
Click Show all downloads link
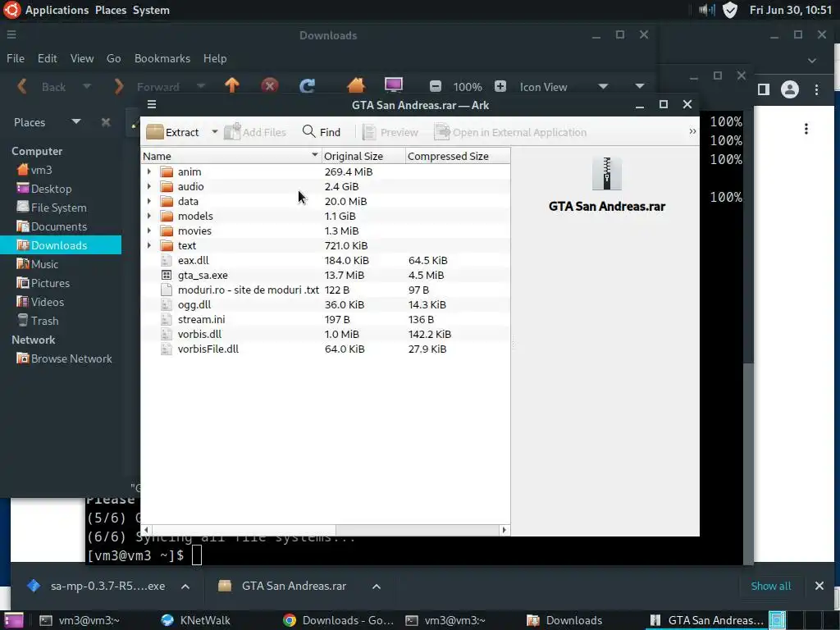click(x=770, y=586)
